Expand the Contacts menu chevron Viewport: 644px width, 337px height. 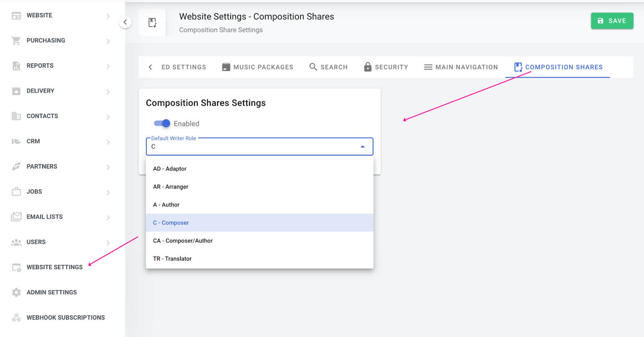click(108, 117)
